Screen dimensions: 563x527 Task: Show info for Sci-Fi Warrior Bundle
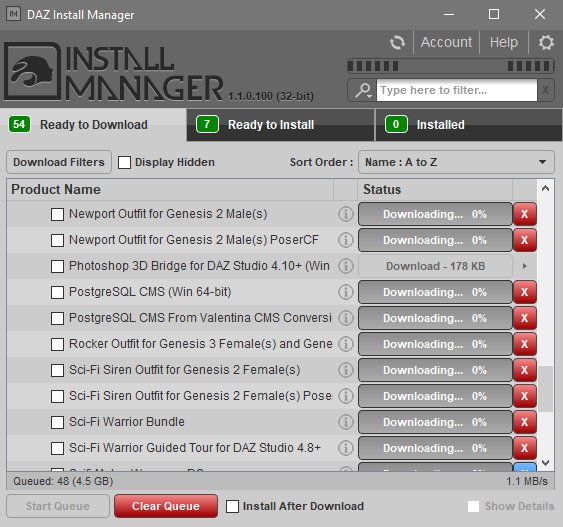tap(345, 422)
